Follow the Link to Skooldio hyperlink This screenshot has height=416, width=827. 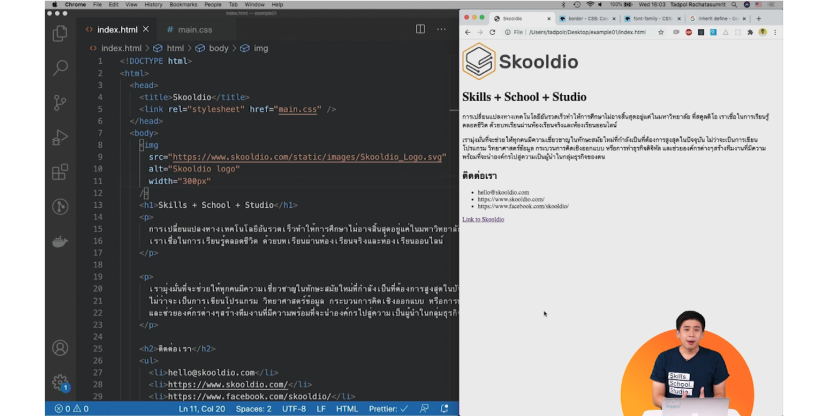coord(483,219)
